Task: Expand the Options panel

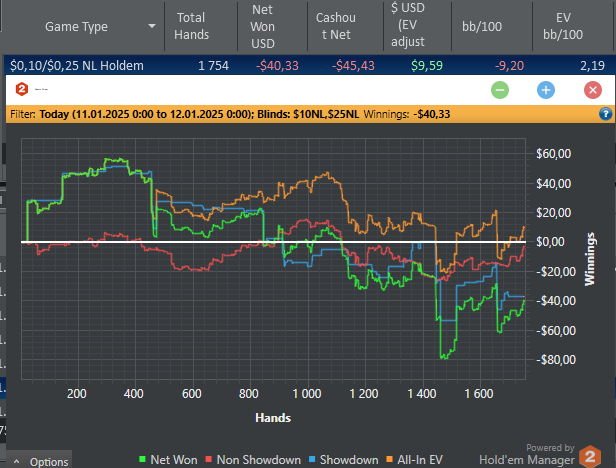Action: pos(39,461)
